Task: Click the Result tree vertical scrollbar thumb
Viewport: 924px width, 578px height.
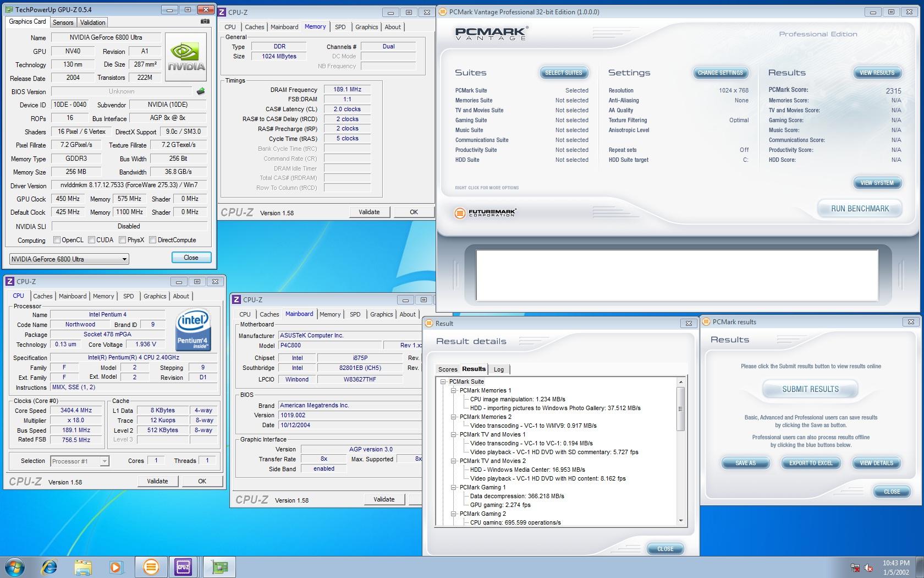Action: point(680,408)
